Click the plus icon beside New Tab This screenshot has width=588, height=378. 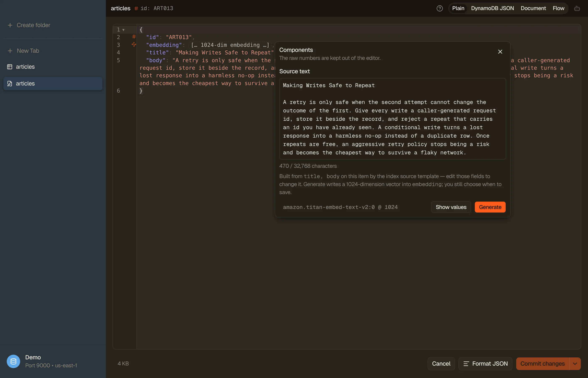10,51
